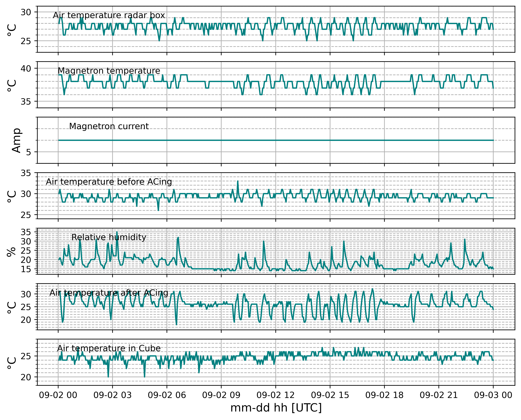
Task: Click the flat Magnetron current line
Action: pyautogui.click(x=276, y=140)
